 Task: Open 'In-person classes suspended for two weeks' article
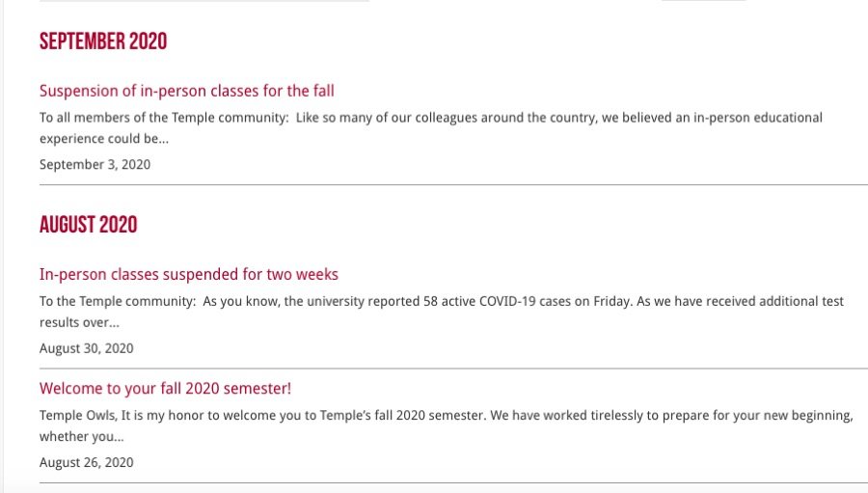pyautogui.click(x=188, y=274)
